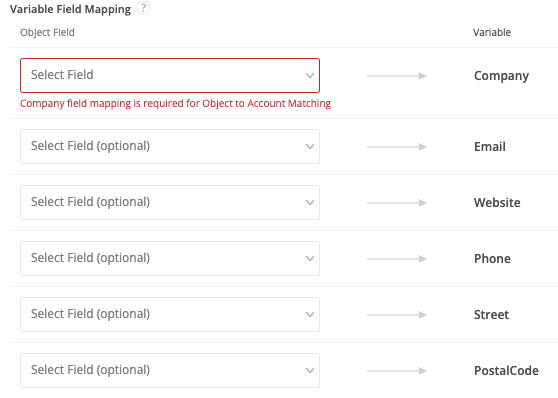Open the Company Select Field dropdown
This screenshot has height=398, width=558.
tap(170, 75)
